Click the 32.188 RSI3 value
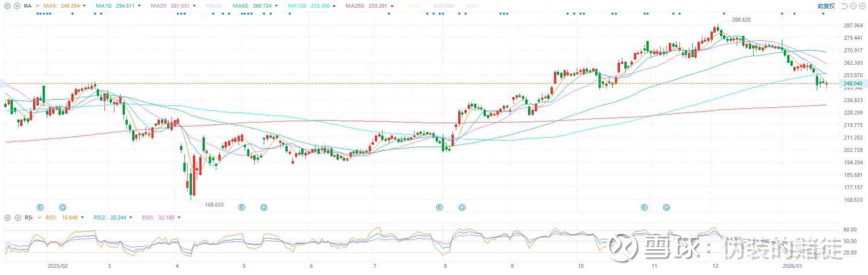The width and height of the screenshot is (868, 275). [166, 218]
